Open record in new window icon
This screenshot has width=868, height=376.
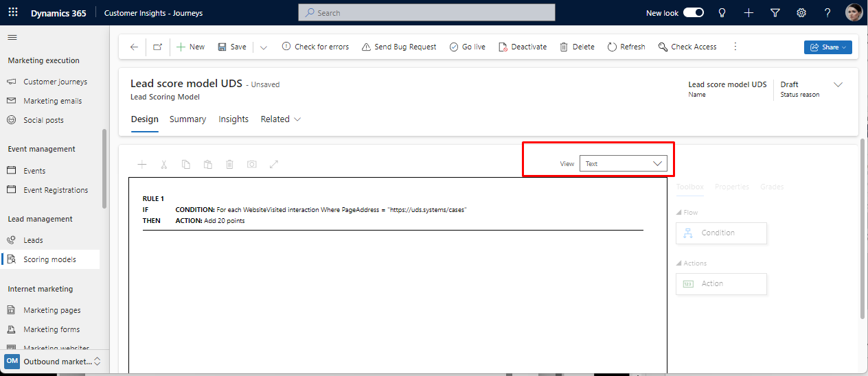pyautogui.click(x=158, y=47)
